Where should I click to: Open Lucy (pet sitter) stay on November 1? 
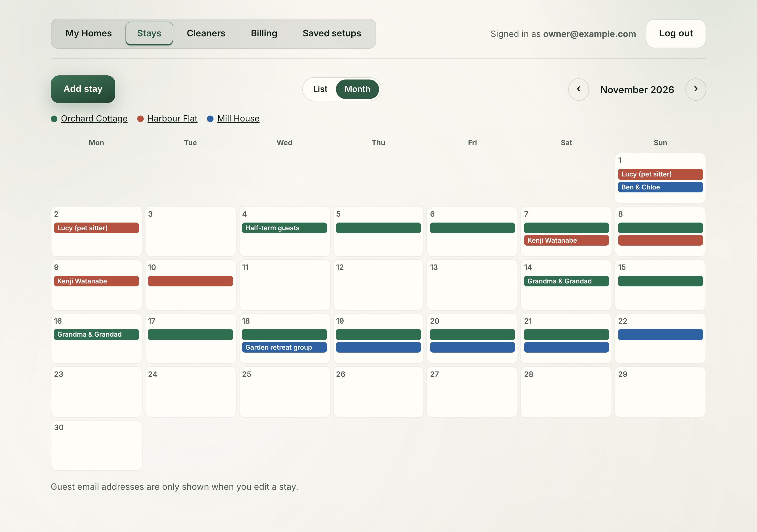coord(660,174)
